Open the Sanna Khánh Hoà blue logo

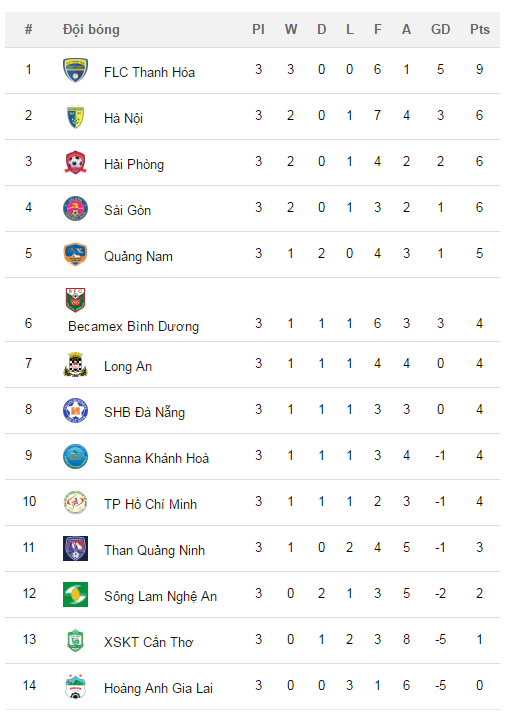tap(75, 456)
